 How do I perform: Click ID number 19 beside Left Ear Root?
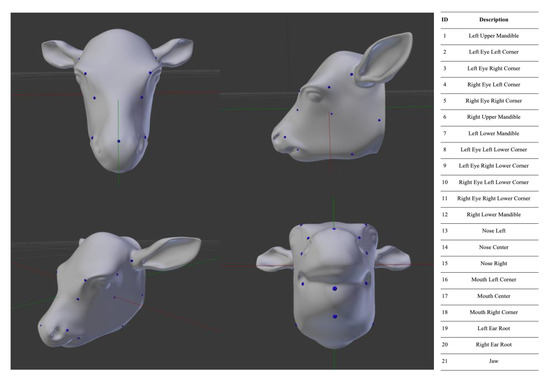[x=445, y=328]
